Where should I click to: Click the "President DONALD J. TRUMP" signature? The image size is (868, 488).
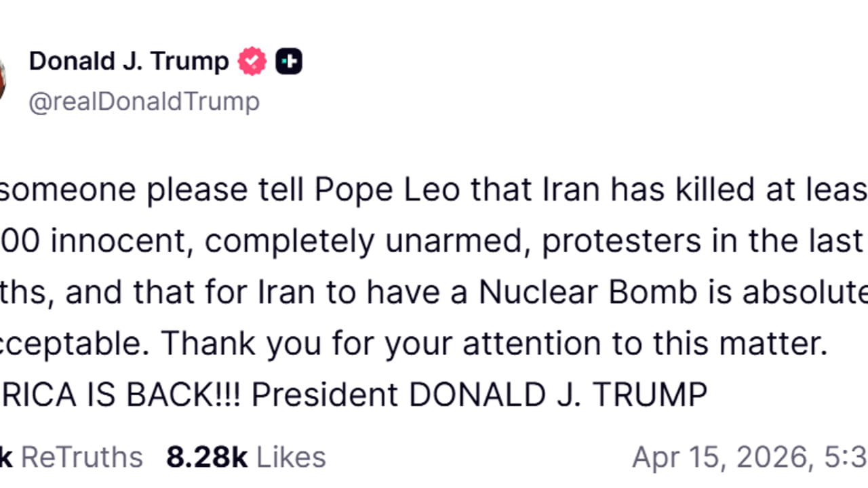[479, 394]
